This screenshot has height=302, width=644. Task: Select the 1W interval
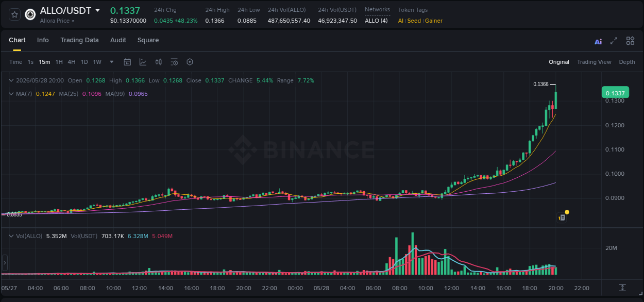click(97, 62)
